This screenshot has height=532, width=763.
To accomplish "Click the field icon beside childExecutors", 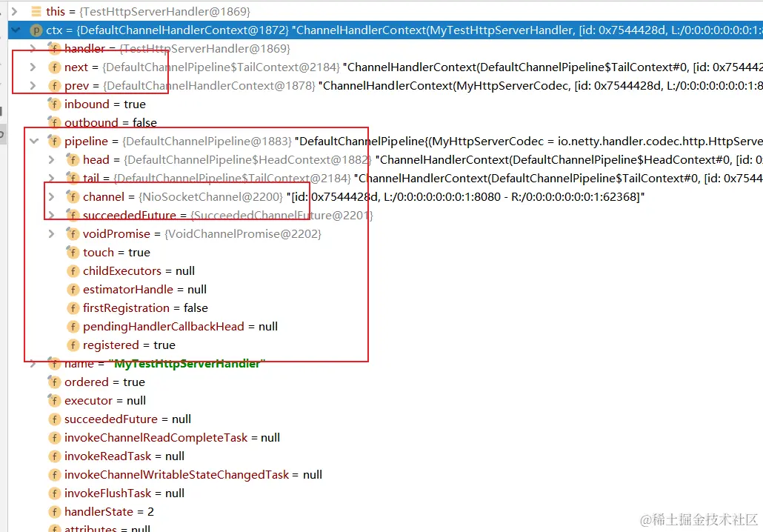I will click(x=73, y=271).
